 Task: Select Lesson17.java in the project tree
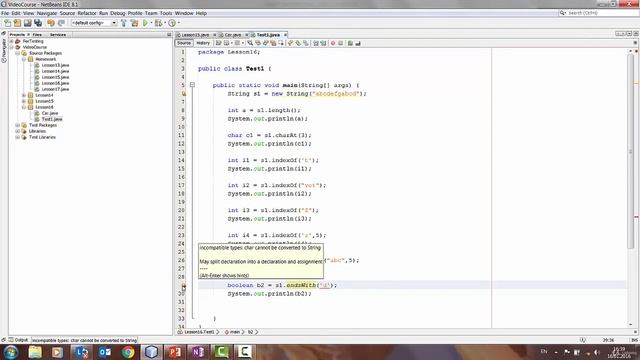(55, 89)
